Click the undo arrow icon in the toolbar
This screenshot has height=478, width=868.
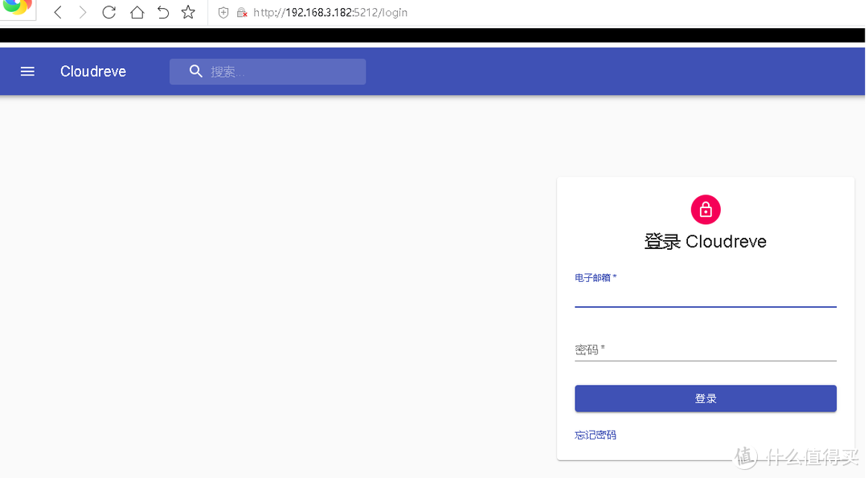pos(162,12)
